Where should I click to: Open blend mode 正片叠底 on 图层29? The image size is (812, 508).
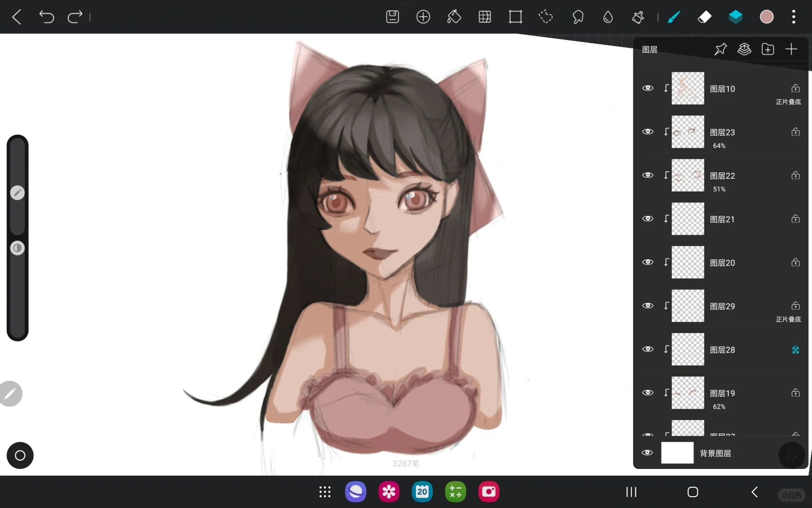(x=788, y=319)
